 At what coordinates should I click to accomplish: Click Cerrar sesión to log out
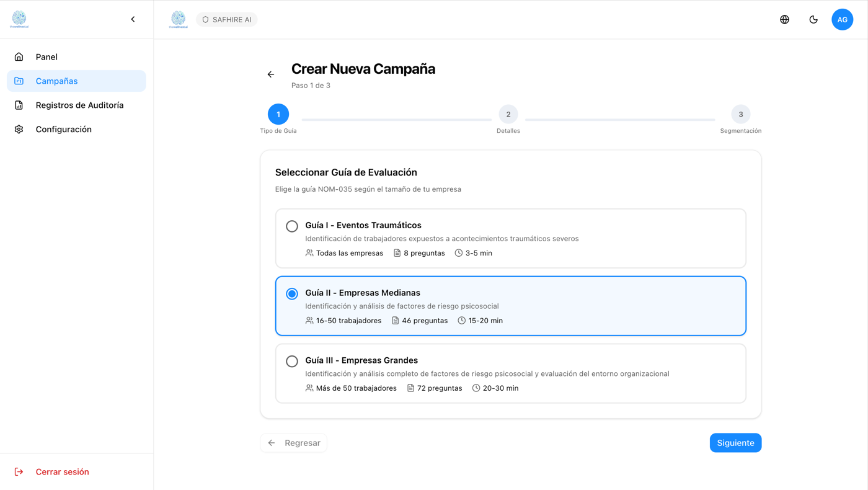(62, 472)
